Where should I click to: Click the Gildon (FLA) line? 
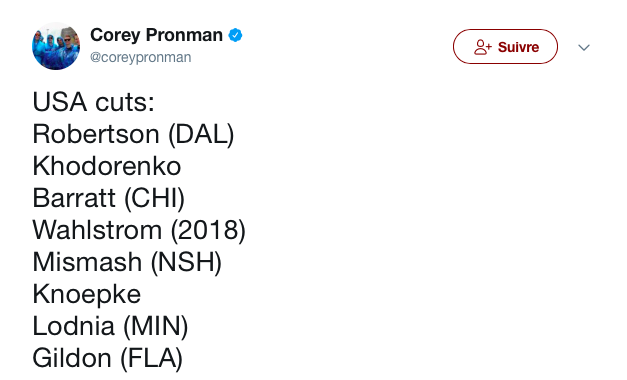[108, 358]
